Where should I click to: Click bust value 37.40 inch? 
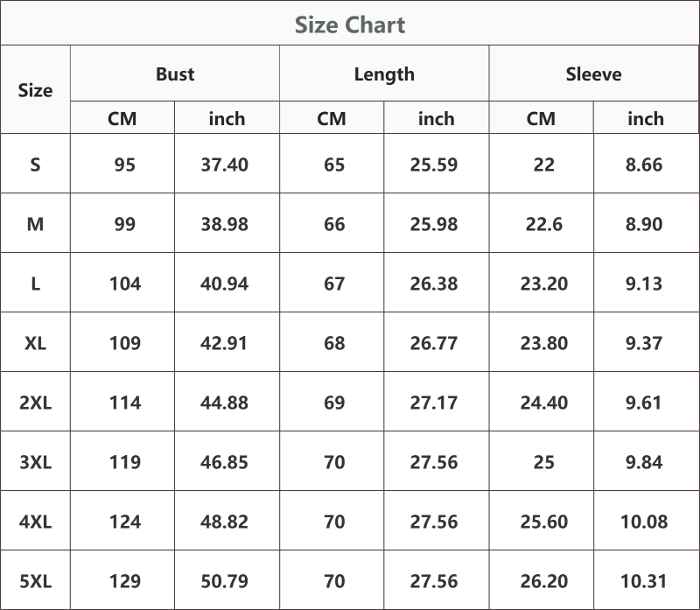click(x=225, y=165)
